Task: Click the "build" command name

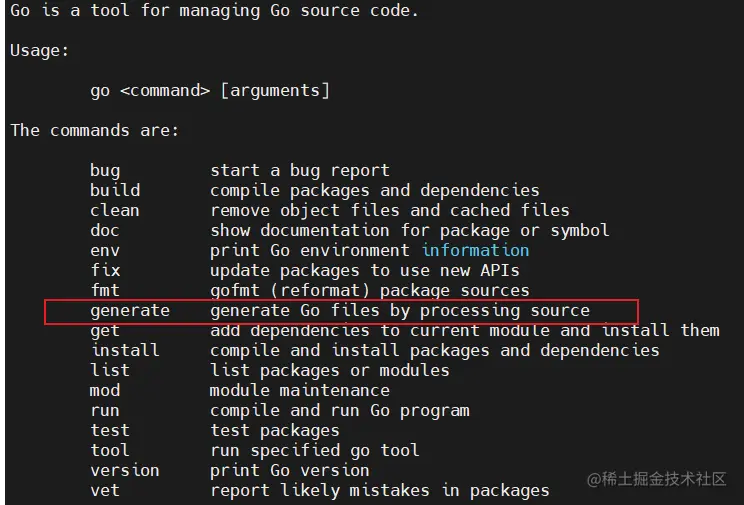Action: [x=115, y=190]
